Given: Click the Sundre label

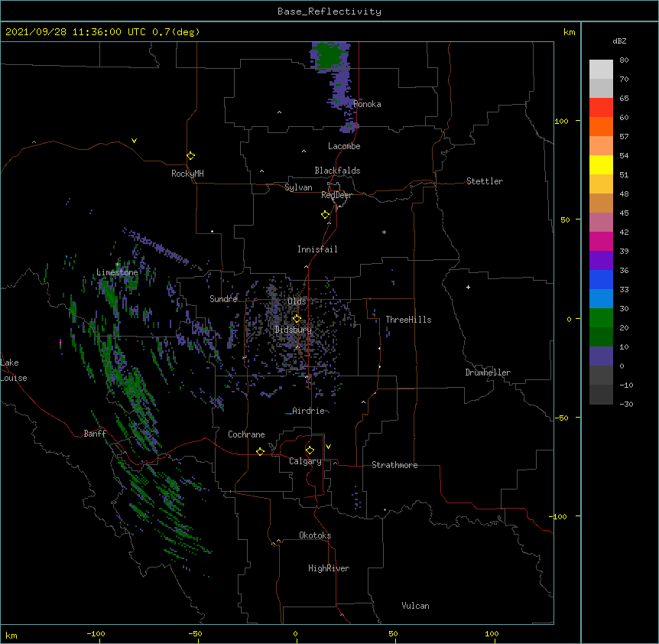Looking at the screenshot, I should [x=223, y=299].
